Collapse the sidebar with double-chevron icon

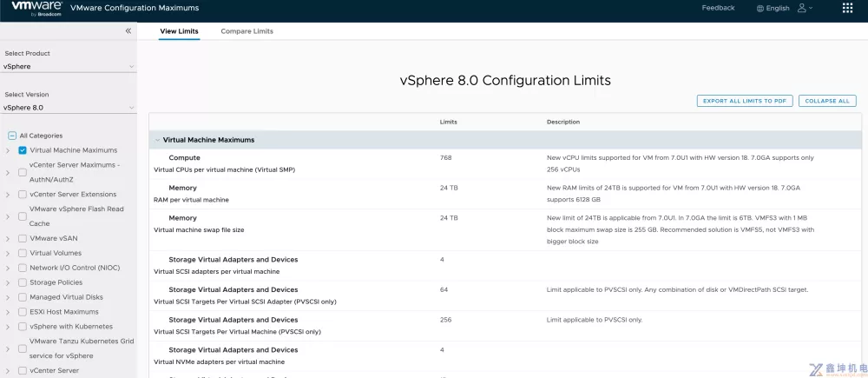point(128,31)
